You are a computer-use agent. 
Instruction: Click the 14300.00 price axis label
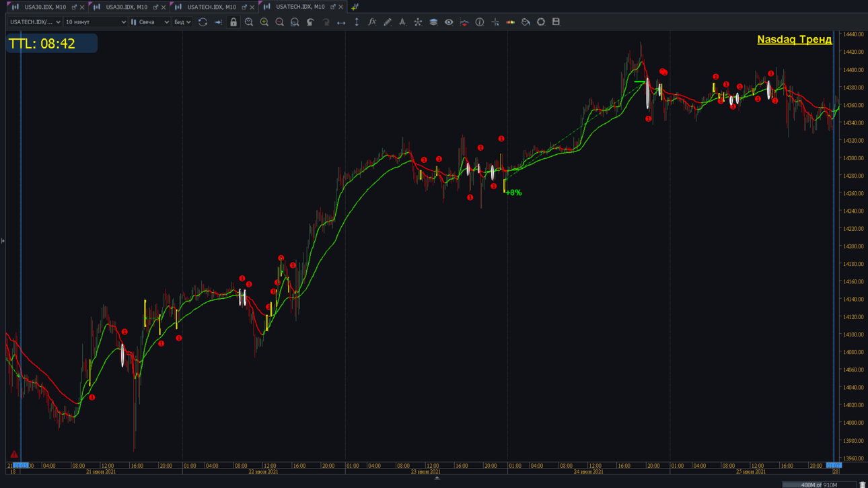pos(853,158)
